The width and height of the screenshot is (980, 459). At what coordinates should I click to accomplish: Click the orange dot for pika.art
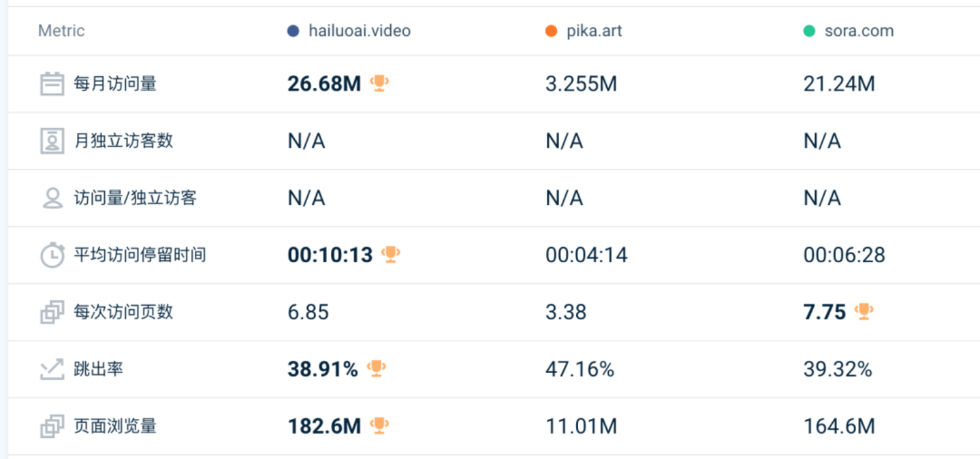[x=552, y=31]
